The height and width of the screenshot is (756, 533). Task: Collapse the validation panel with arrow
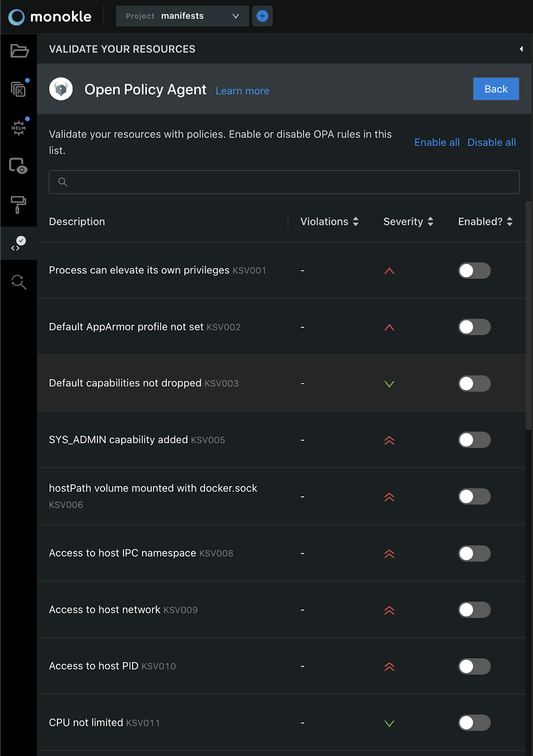(x=521, y=49)
